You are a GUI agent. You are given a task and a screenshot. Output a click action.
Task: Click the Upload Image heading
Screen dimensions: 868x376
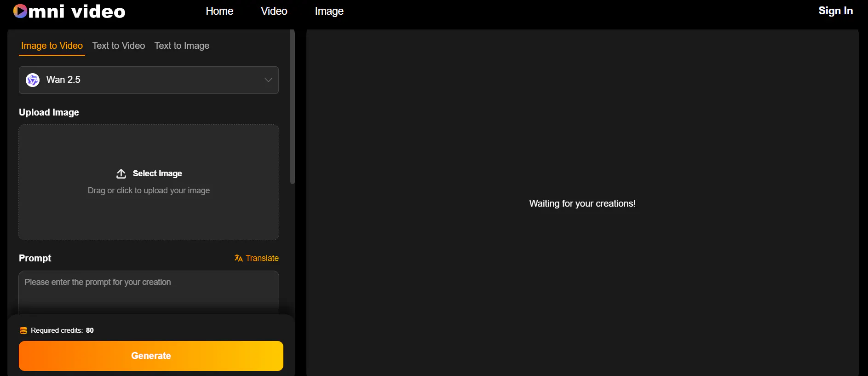[x=49, y=112]
